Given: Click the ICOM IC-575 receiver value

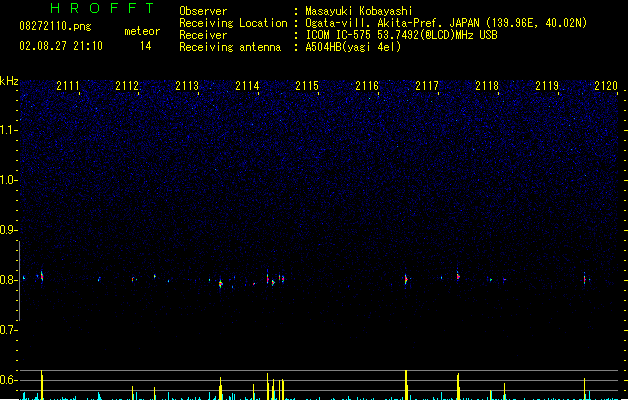Looking at the screenshot, I should pyautogui.click(x=401, y=35).
